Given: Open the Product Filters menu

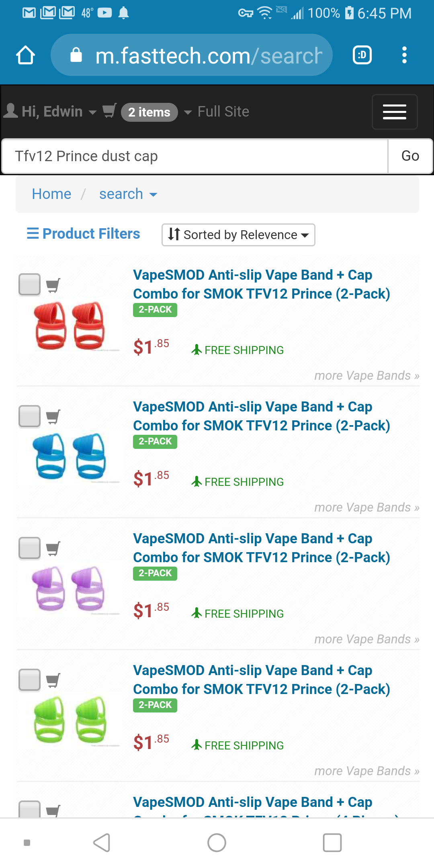Looking at the screenshot, I should click(84, 234).
